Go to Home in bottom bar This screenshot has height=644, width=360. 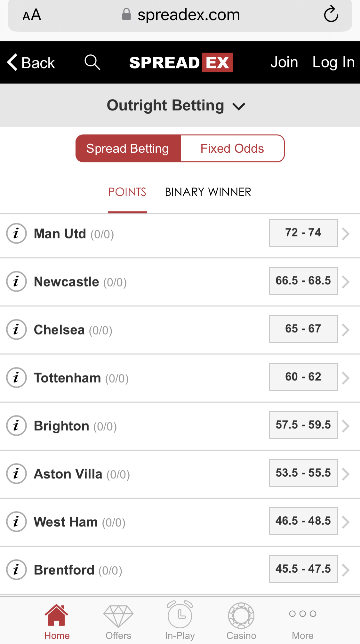coord(57,622)
